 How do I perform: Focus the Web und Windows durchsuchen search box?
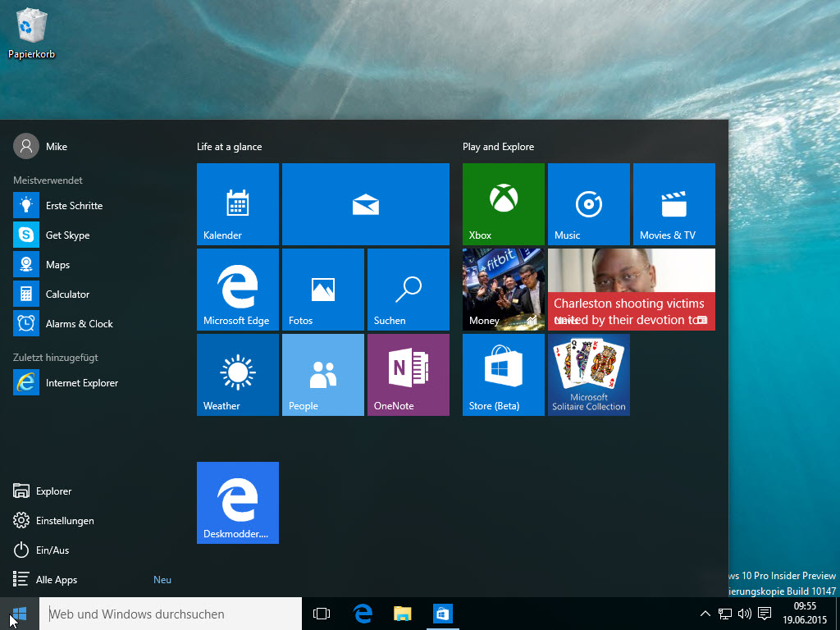click(171, 614)
